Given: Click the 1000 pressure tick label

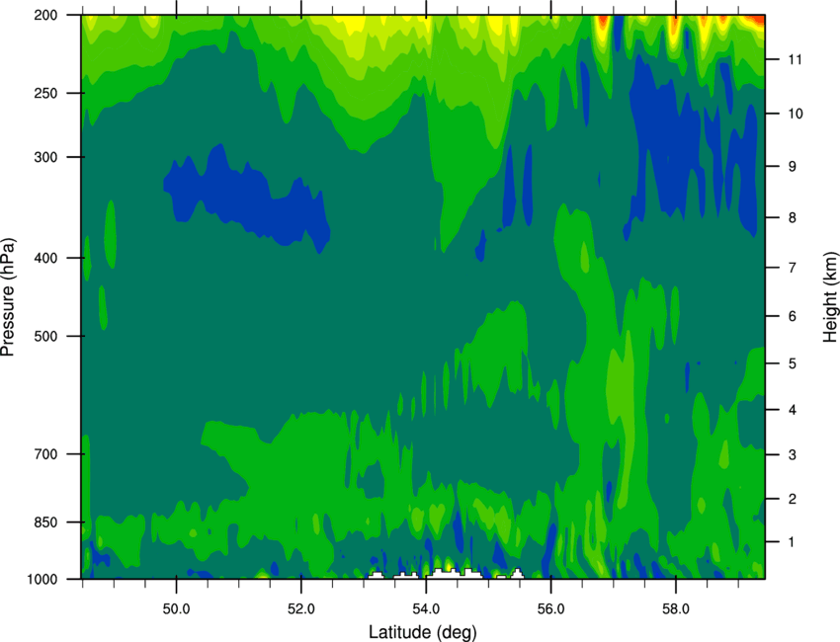Looking at the screenshot, I should point(42,580).
